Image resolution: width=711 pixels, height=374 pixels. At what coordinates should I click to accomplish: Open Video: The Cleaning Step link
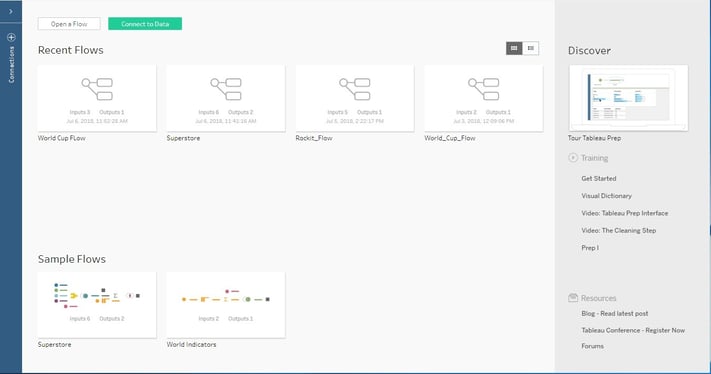pyautogui.click(x=618, y=230)
